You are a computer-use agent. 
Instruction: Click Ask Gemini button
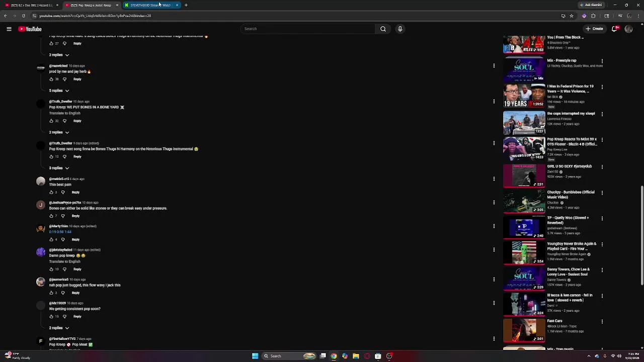(591, 5)
